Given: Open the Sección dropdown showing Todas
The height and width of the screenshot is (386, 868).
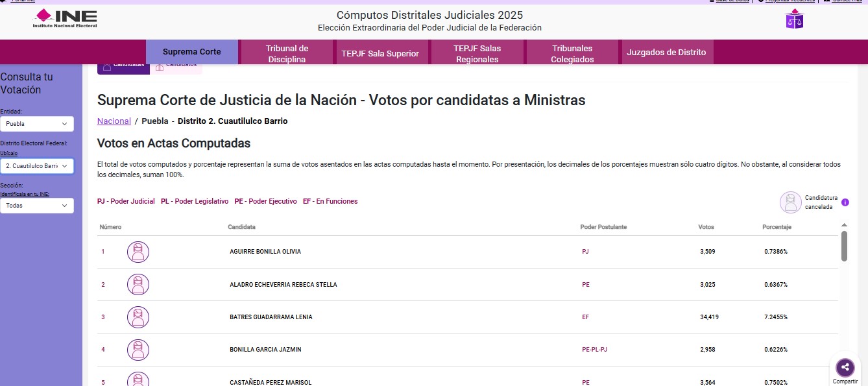Looking at the screenshot, I should pyautogui.click(x=36, y=206).
